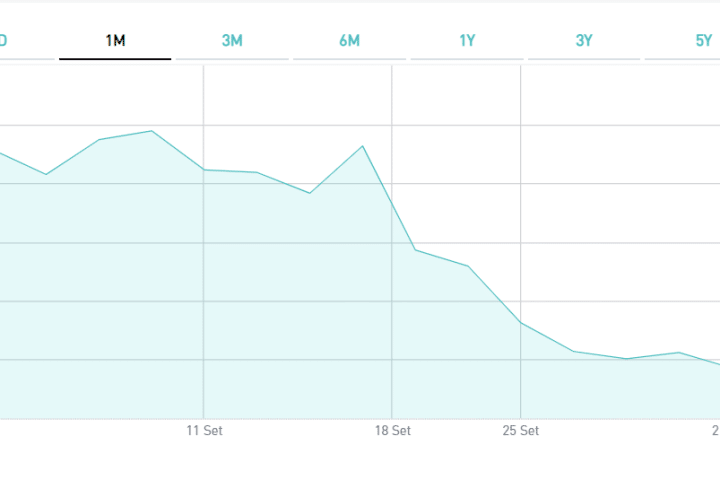Click the chart's highest peak before 11 Set

tap(151, 131)
